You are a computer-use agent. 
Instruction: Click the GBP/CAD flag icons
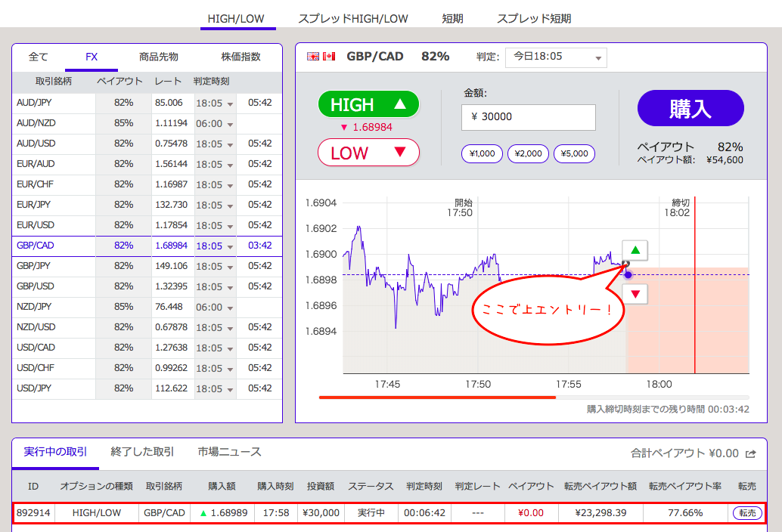click(x=321, y=57)
